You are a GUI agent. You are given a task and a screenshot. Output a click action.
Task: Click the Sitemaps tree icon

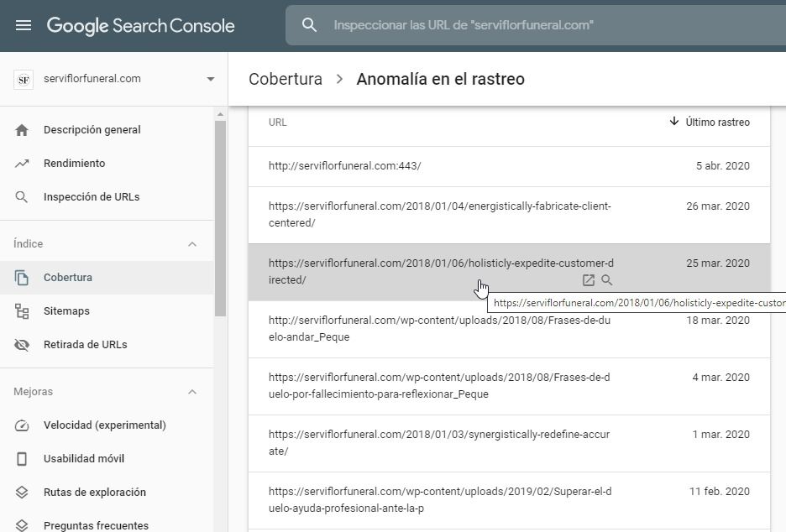22,311
